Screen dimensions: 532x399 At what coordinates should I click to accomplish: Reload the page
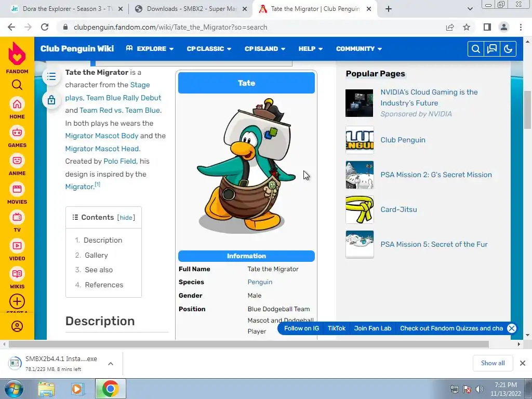[x=45, y=27]
